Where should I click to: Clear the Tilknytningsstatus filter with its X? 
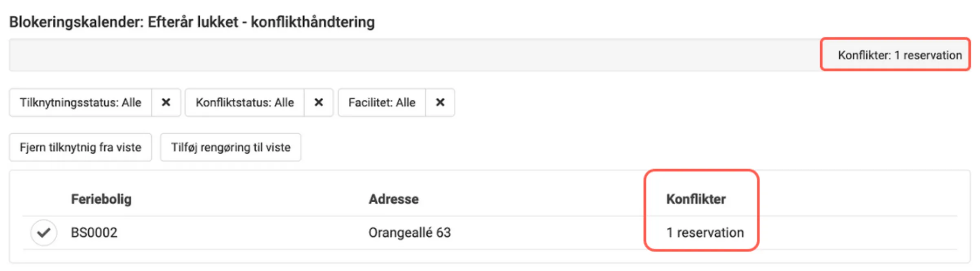(166, 103)
